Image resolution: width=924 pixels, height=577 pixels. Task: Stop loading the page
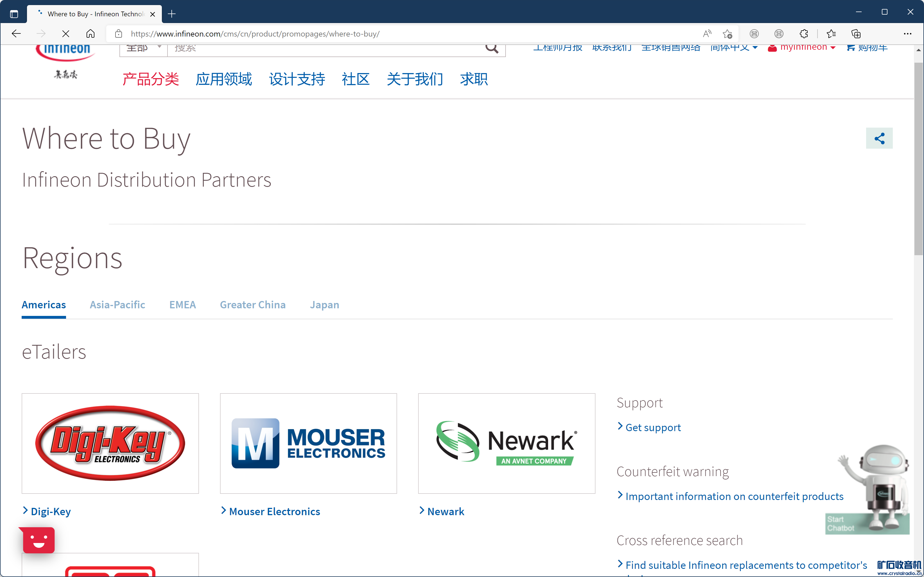coord(65,34)
